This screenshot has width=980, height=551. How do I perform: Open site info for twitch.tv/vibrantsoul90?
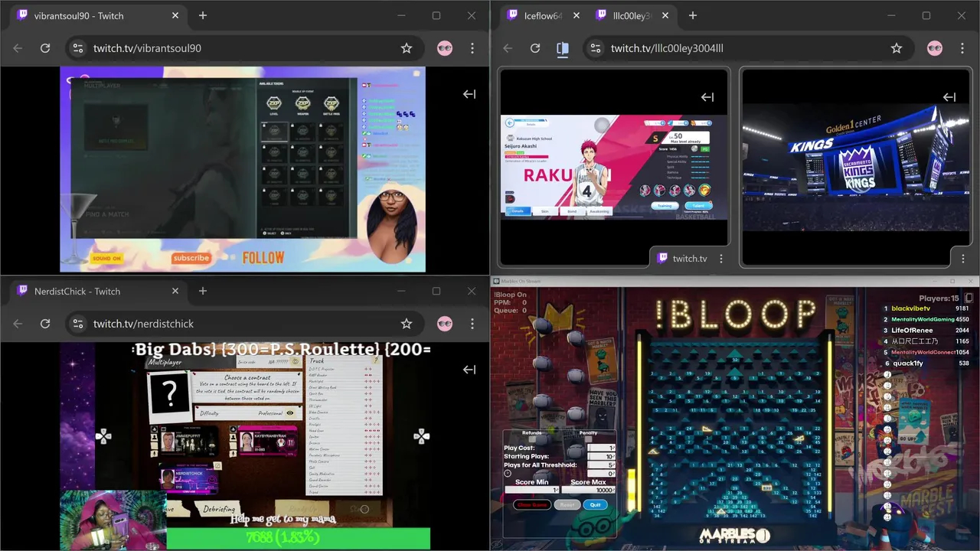pos(77,48)
